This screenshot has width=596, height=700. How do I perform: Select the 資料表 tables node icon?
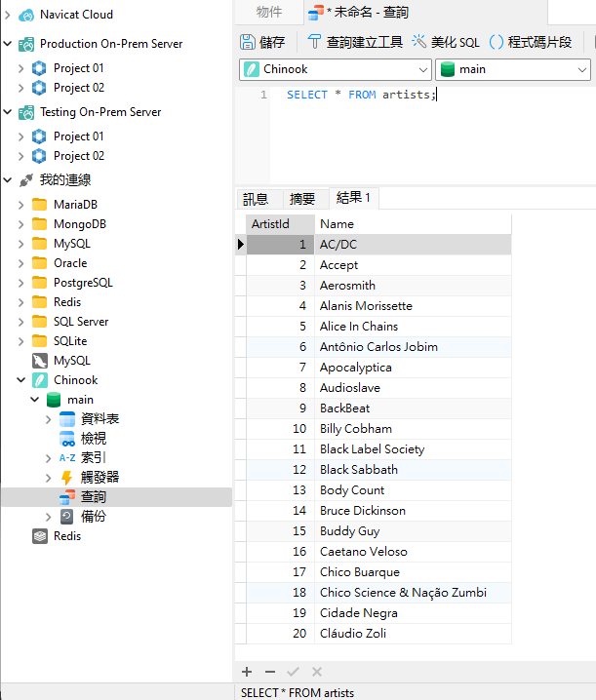[67, 419]
